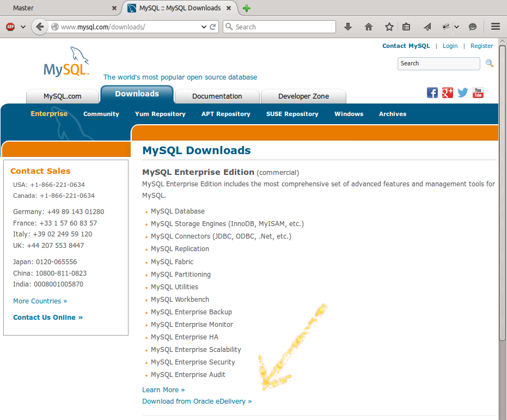Open the Adblock Plus toolbar icon
Image resolution: width=507 pixels, height=420 pixels.
coord(10,27)
